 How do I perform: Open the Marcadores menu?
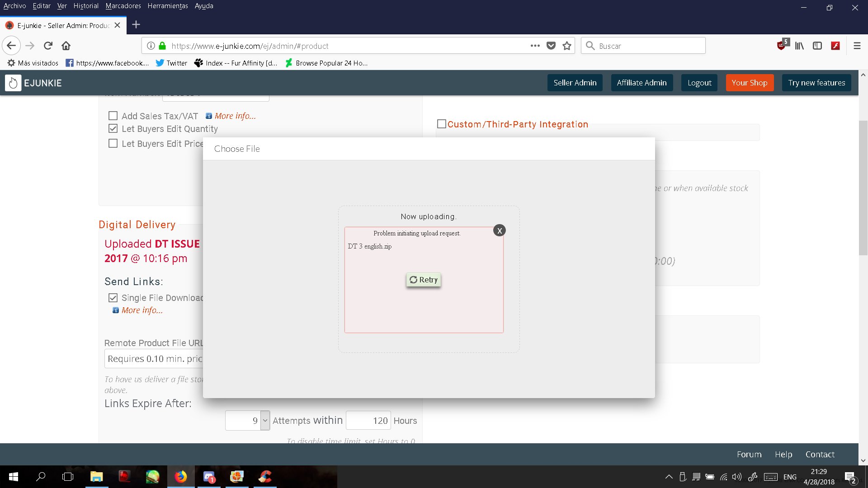point(123,6)
